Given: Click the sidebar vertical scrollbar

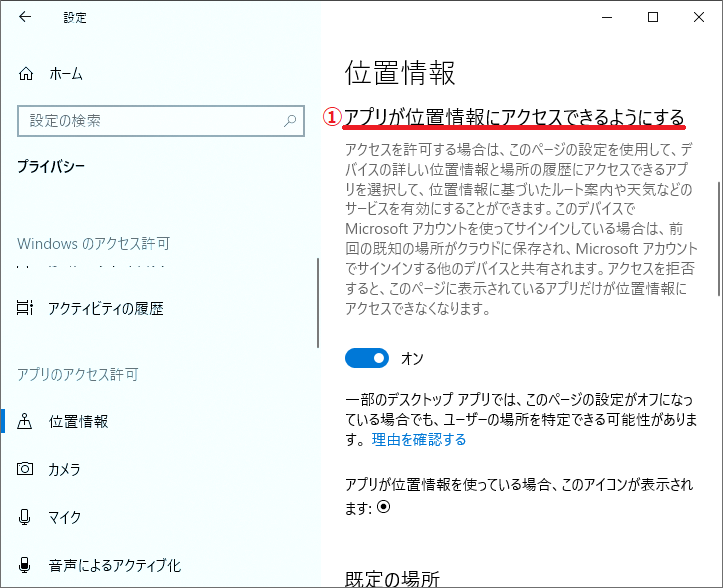Looking at the screenshot, I should pos(318,303).
